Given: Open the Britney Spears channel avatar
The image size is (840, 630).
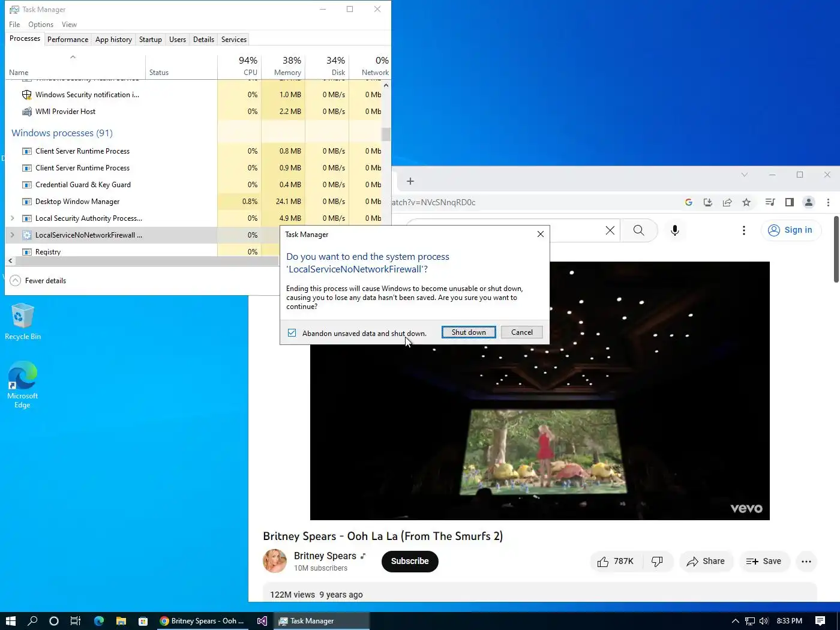Looking at the screenshot, I should (x=275, y=561).
